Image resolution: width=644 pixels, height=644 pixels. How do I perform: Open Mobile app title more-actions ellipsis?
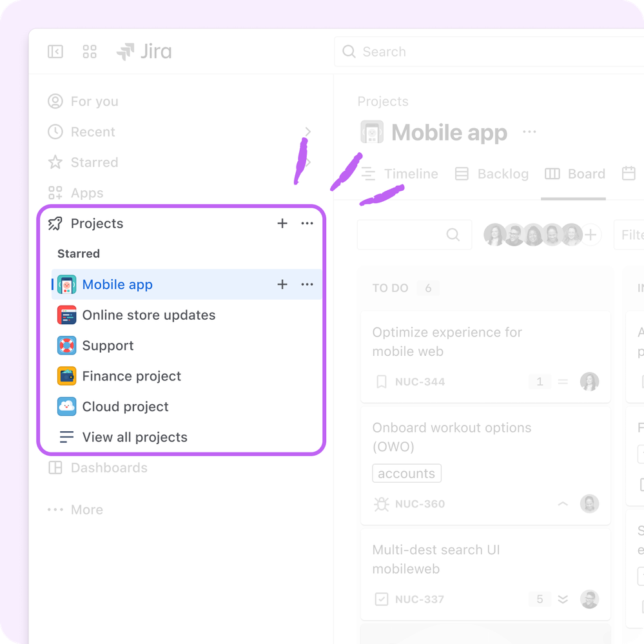(x=529, y=132)
